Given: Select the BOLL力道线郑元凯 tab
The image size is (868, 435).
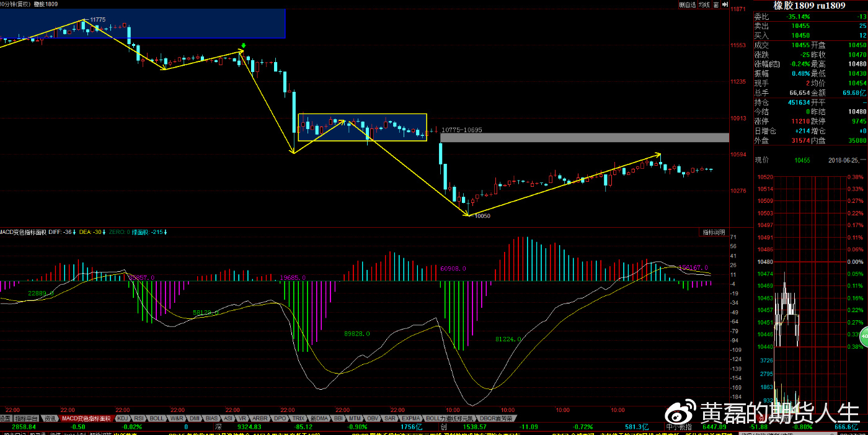Looking at the screenshot, I should point(449,418).
